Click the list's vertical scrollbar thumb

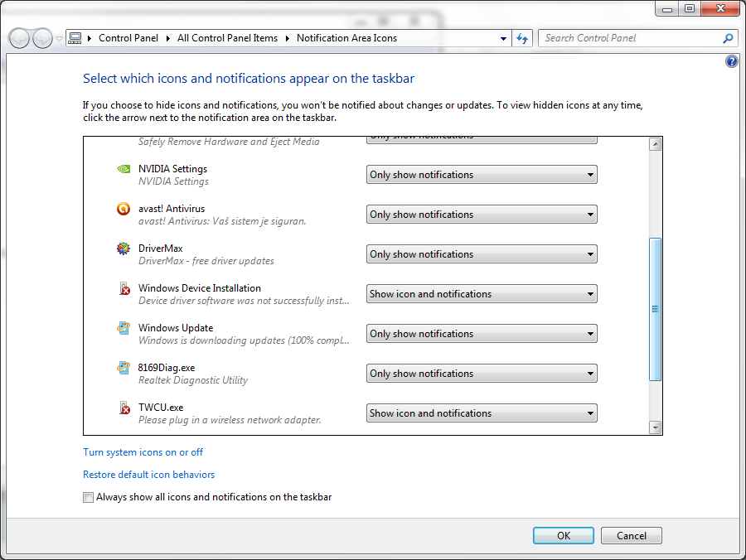[655, 309]
